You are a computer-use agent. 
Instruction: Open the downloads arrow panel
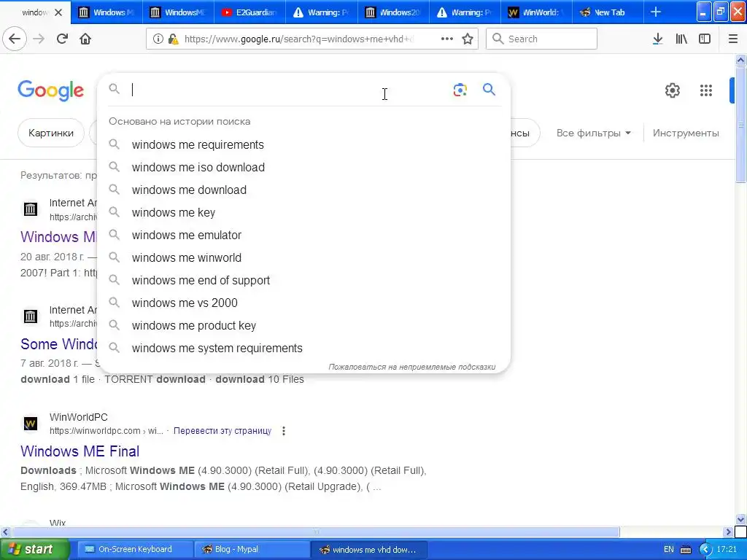tap(657, 39)
